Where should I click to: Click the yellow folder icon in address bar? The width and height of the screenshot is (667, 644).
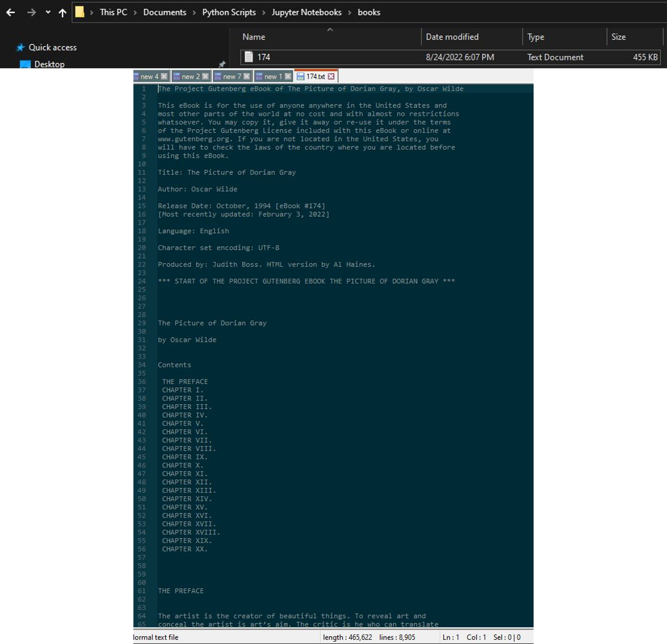[80, 12]
